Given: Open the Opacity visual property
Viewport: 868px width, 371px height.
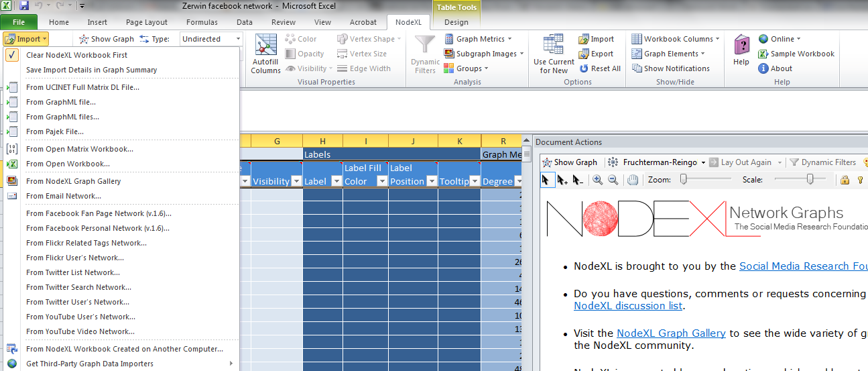Looking at the screenshot, I should pyautogui.click(x=304, y=54).
